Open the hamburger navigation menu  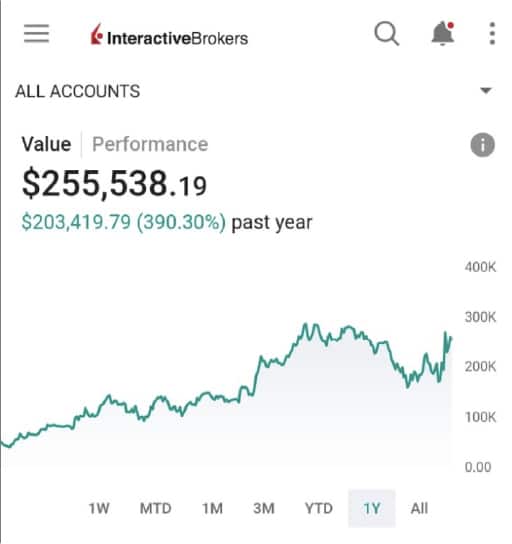tap(36, 33)
